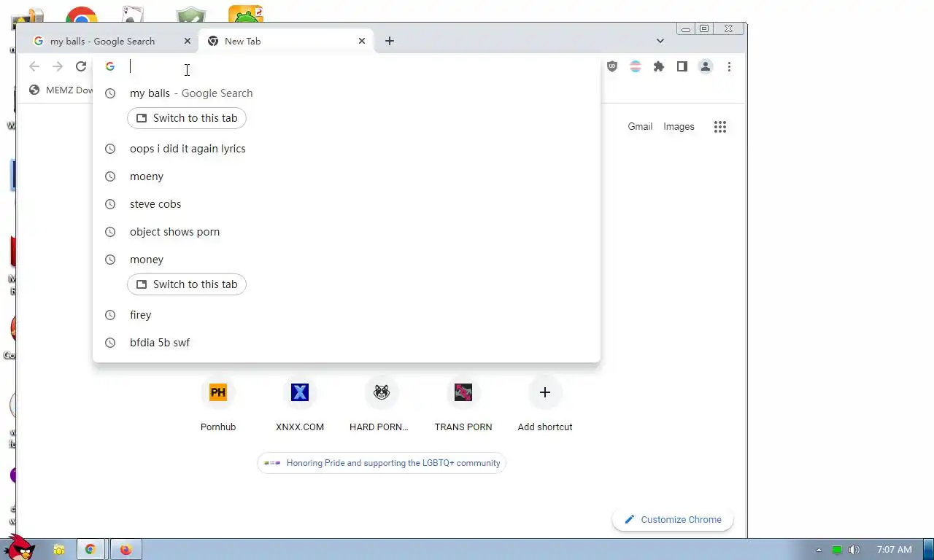Open the MEMZ bookmark in the bookmarks bar
934x560 pixels.
click(62, 90)
